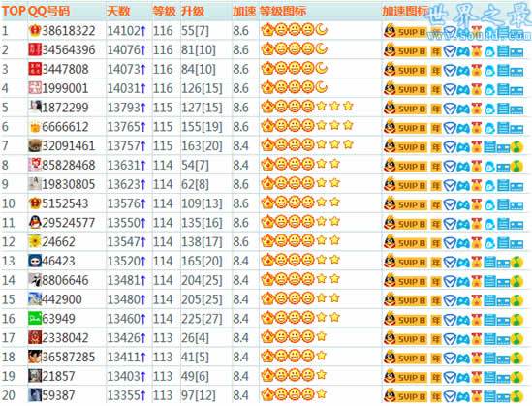
Task: Click the penguin avatar of QQ 29524577
Action: pos(35,223)
